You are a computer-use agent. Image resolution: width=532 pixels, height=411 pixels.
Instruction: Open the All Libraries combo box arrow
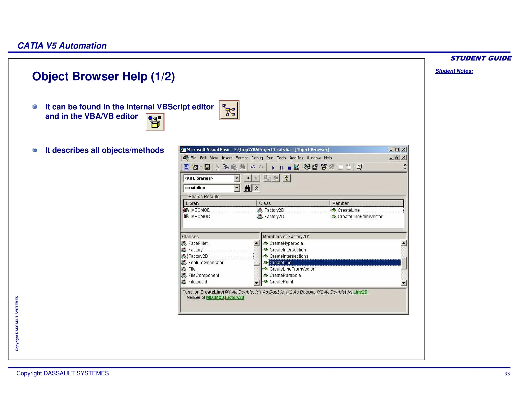[x=237, y=178]
